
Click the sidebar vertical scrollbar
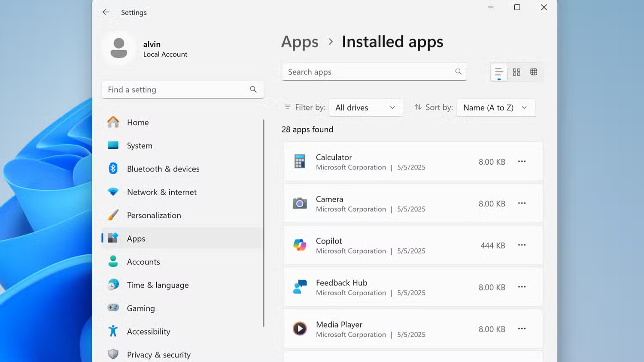tap(264, 223)
